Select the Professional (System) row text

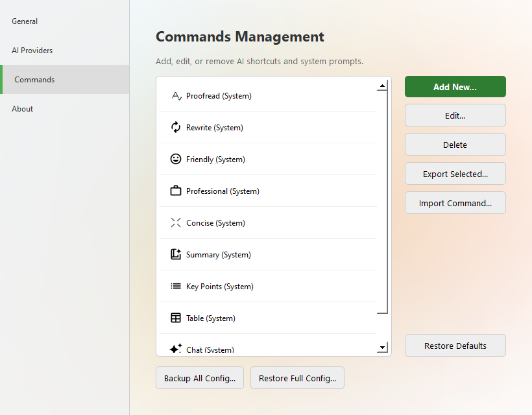pyautogui.click(x=223, y=191)
